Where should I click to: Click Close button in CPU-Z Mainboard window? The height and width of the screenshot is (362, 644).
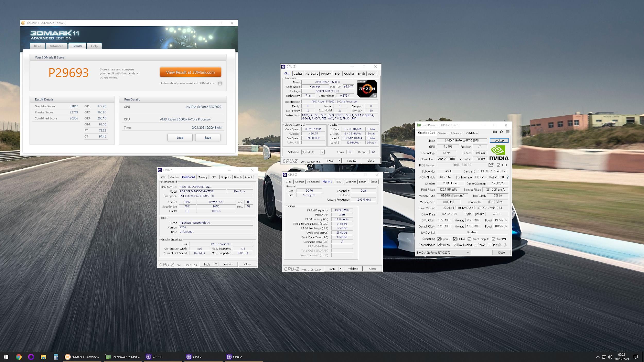(x=248, y=264)
